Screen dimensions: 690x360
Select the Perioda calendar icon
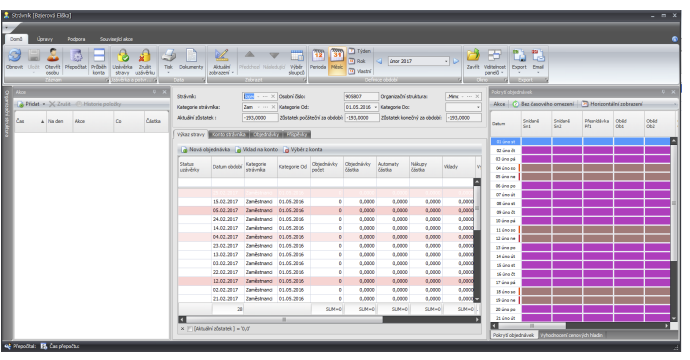pyautogui.click(x=318, y=55)
